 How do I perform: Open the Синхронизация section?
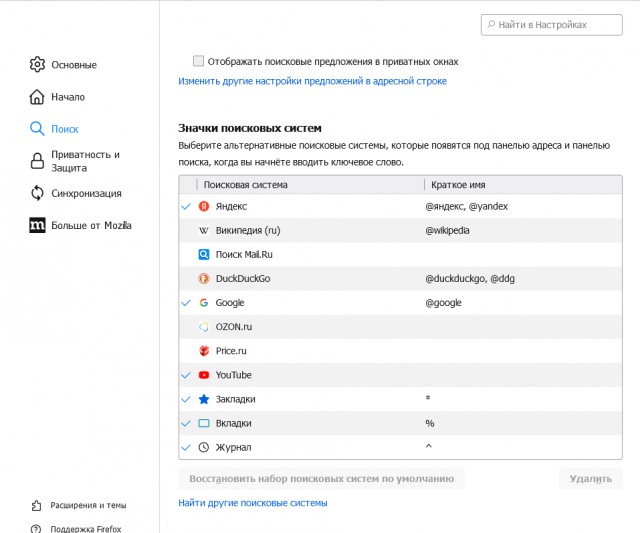click(86, 193)
